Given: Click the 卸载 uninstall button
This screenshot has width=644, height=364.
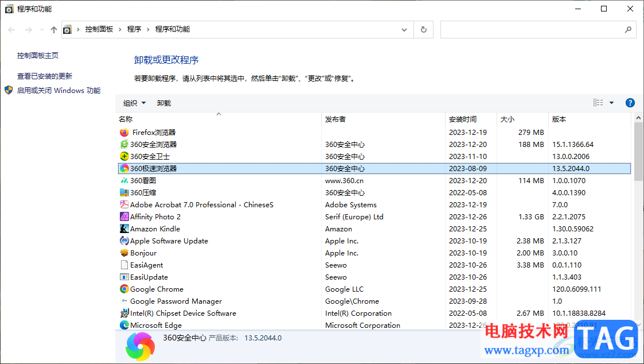Looking at the screenshot, I should click(164, 103).
